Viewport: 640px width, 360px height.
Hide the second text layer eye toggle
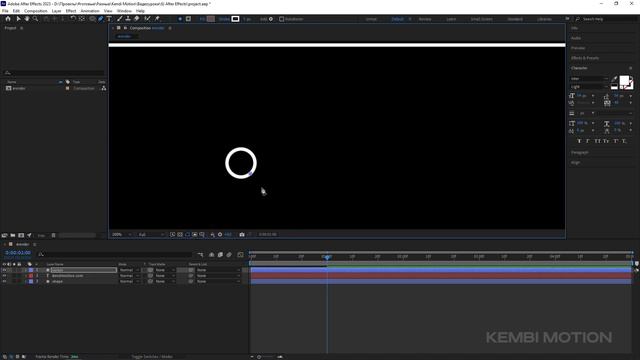[4, 276]
